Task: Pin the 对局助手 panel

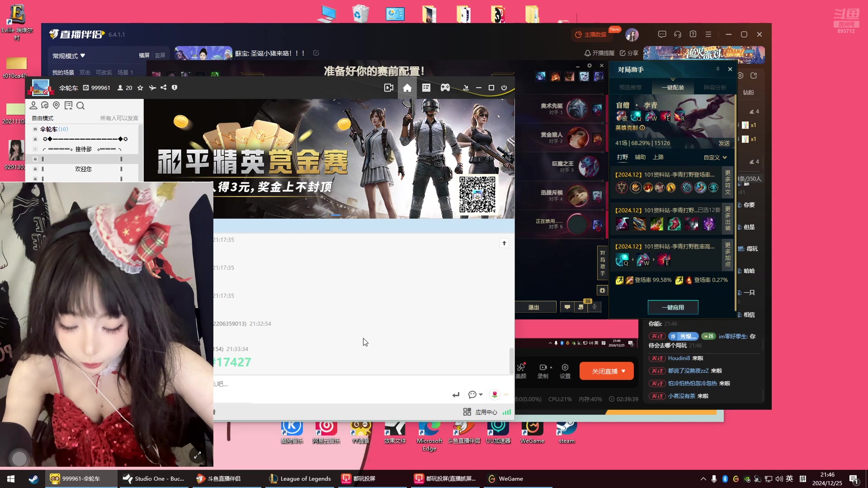Action: click(x=717, y=69)
